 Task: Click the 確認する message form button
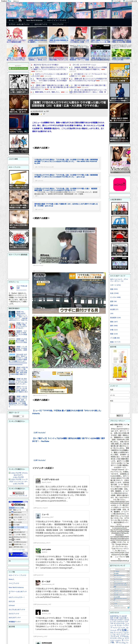(120, 415)
